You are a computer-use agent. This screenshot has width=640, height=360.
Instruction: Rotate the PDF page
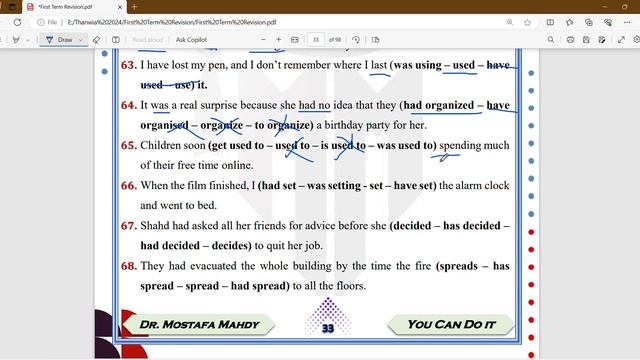click(356, 40)
